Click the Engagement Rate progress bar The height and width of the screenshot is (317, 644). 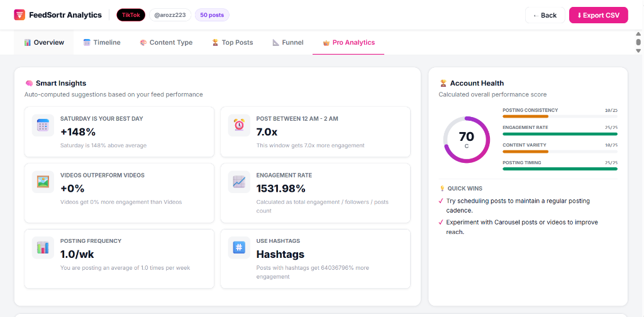[560, 134]
